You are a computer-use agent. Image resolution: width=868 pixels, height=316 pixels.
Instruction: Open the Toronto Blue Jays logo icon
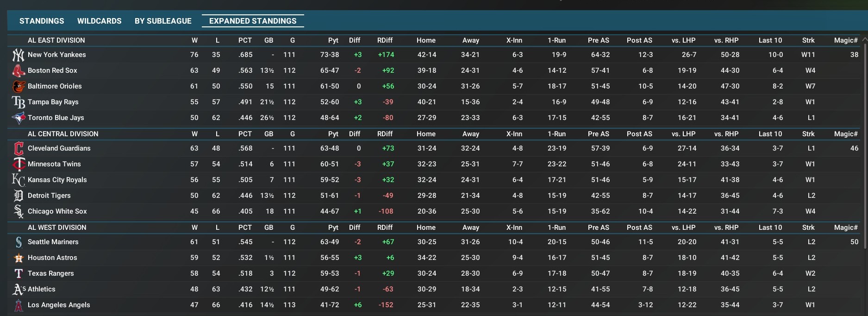(x=18, y=118)
